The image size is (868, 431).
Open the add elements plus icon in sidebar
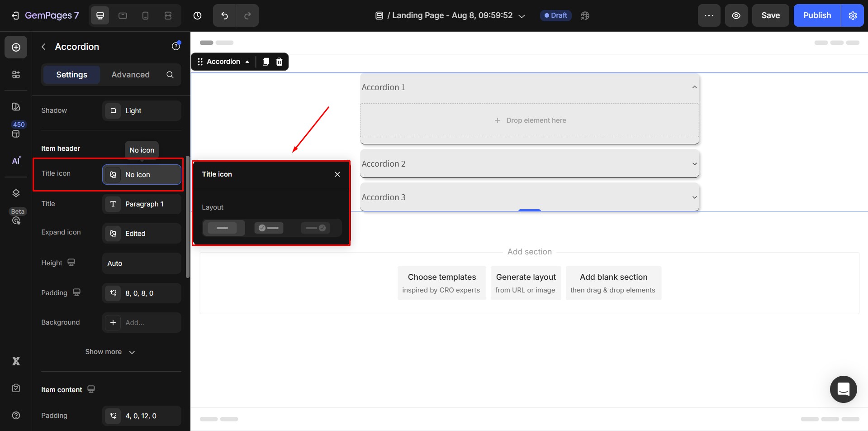click(x=16, y=48)
